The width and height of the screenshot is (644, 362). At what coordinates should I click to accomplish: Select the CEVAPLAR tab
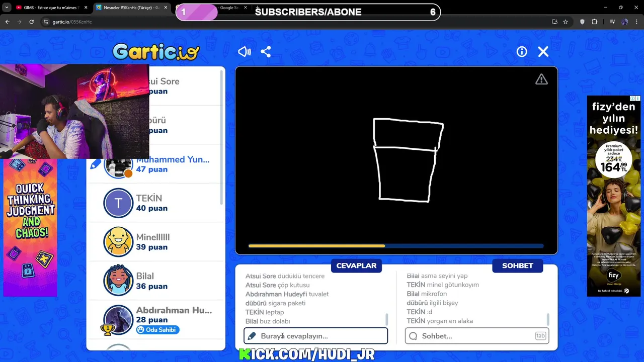356,265
